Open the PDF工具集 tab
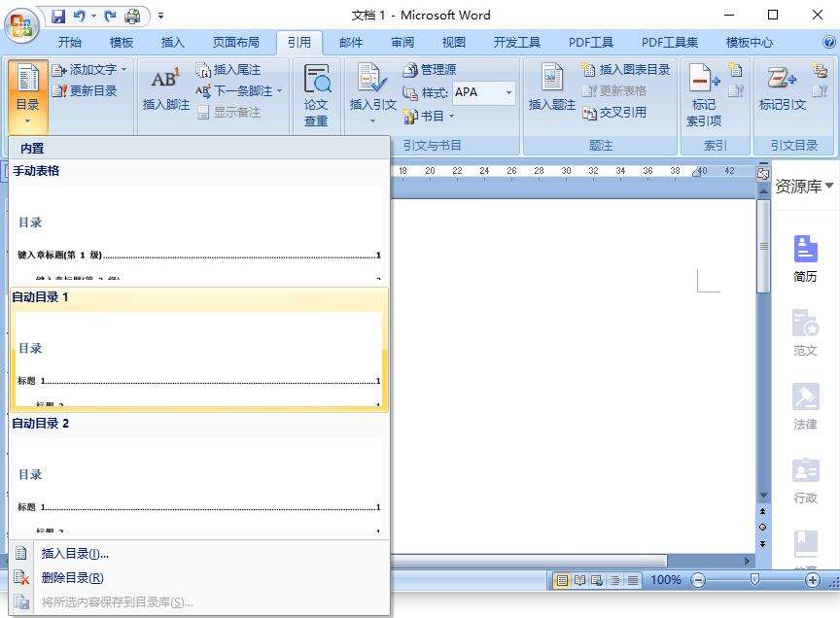840x618 pixels. [670, 43]
